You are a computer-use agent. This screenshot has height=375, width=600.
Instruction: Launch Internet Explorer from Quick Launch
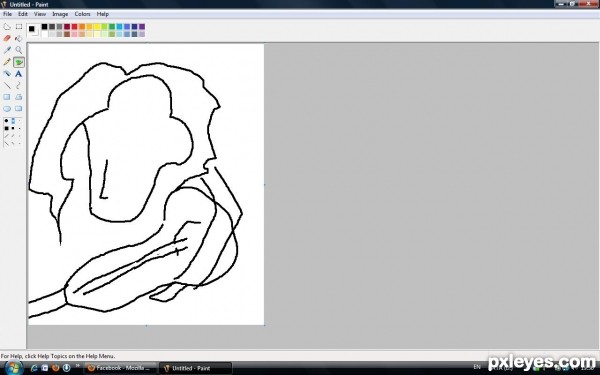coord(34,368)
